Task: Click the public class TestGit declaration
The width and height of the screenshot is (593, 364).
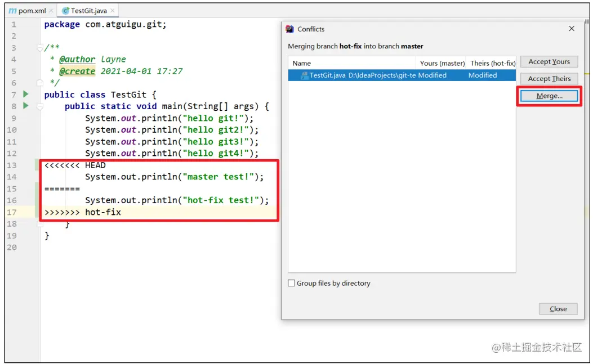Action: point(100,95)
